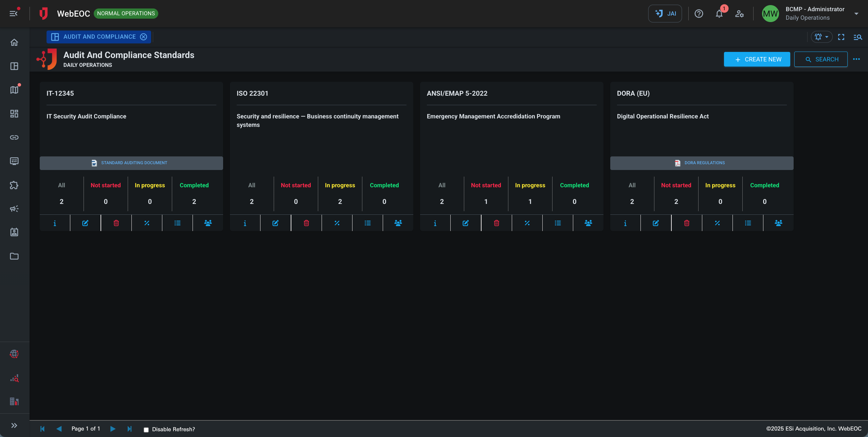
Task: Switch to the Audit and Compliance tab
Action: click(x=99, y=37)
